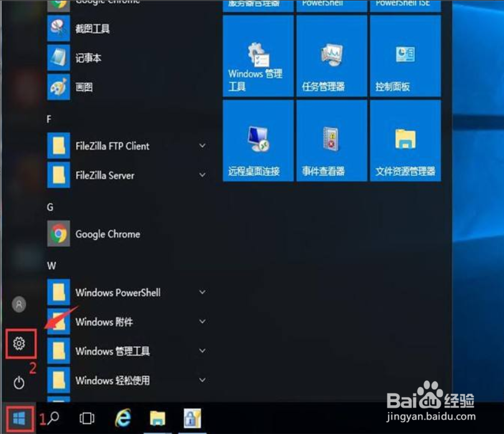
Task: Expand Windows 附件 chevron
Action: [x=202, y=321]
